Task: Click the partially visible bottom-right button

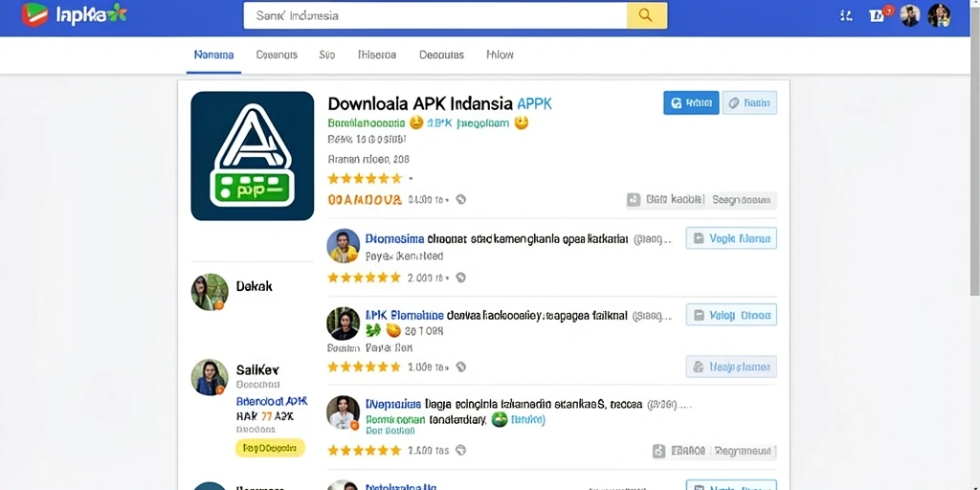Action: click(x=731, y=485)
